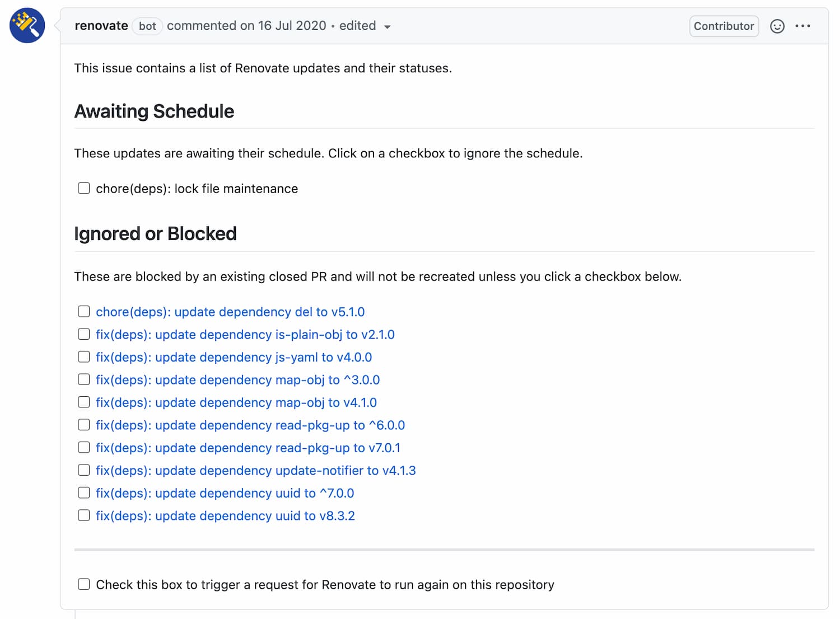Open the read-pkg-up v7.0.1 PR link
This screenshot has height=619, width=840.
point(248,448)
